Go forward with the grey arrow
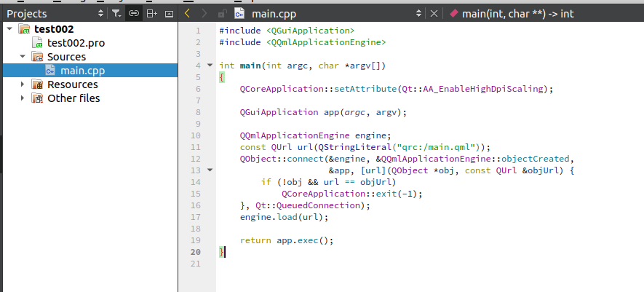This screenshot has width=644, height=292. (204, 14)
